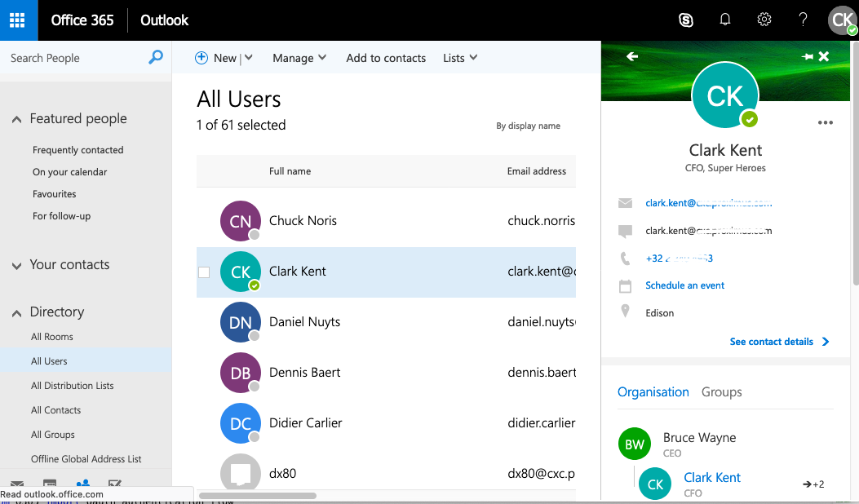The image size is (859, 504).
Task: Open the Lists dropdown menu
Action: tap(459, 58)
